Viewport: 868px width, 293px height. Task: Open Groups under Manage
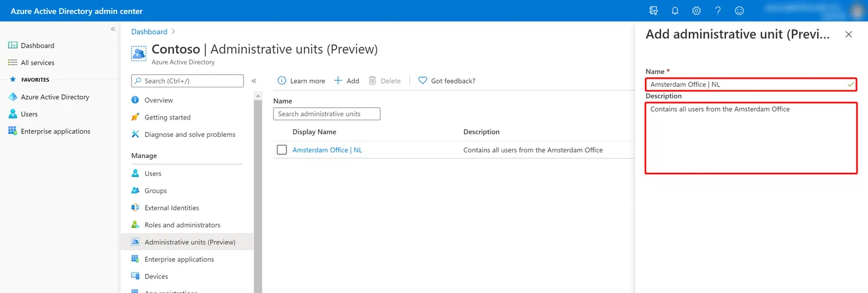[x=156, y=191]
